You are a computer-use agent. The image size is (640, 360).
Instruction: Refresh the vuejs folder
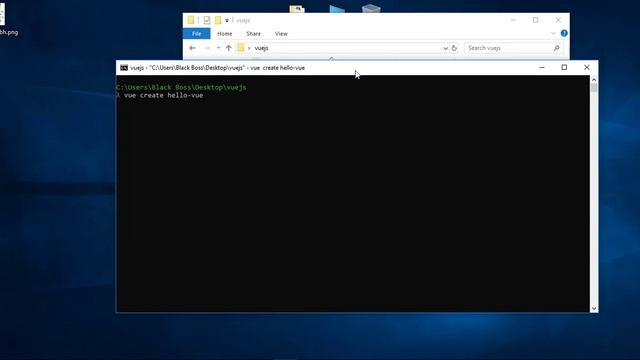454,48
